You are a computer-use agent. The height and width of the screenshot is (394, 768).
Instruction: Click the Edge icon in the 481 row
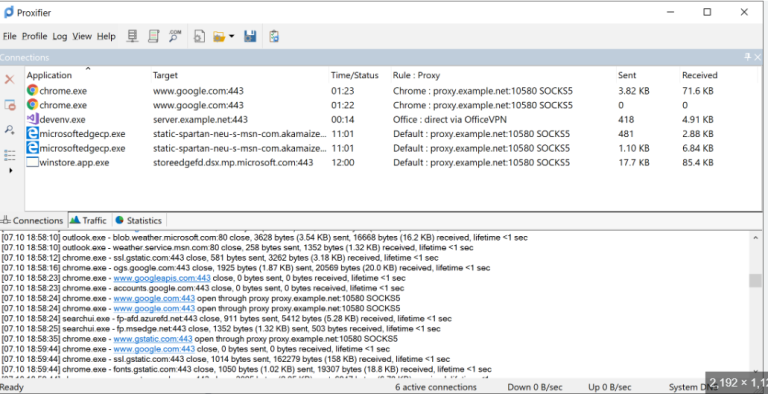point(32,134)
